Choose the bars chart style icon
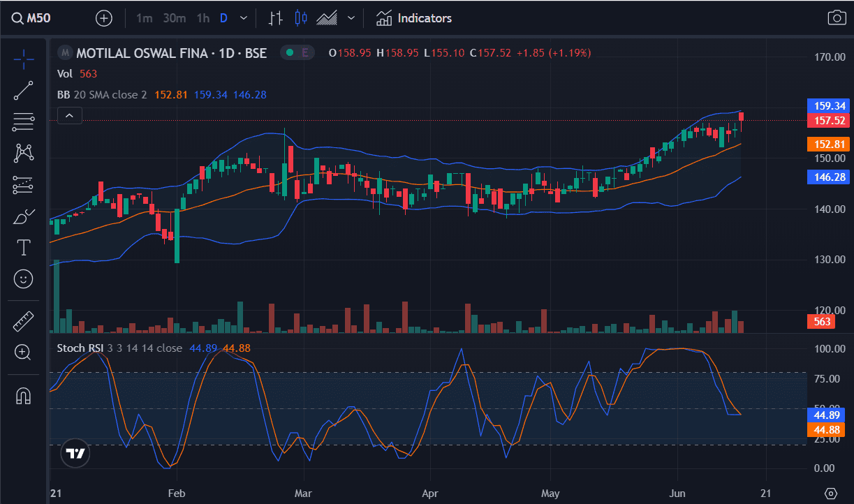 (276, 18)
